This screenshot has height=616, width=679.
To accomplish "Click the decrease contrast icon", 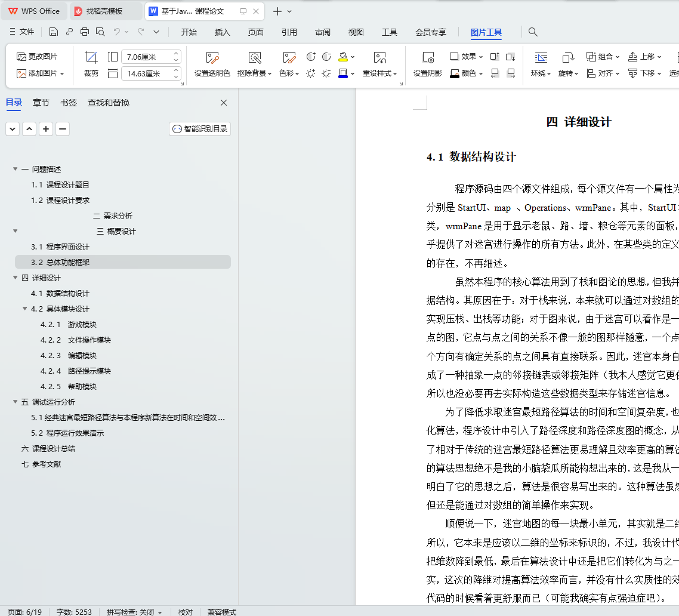I will 326,57.
